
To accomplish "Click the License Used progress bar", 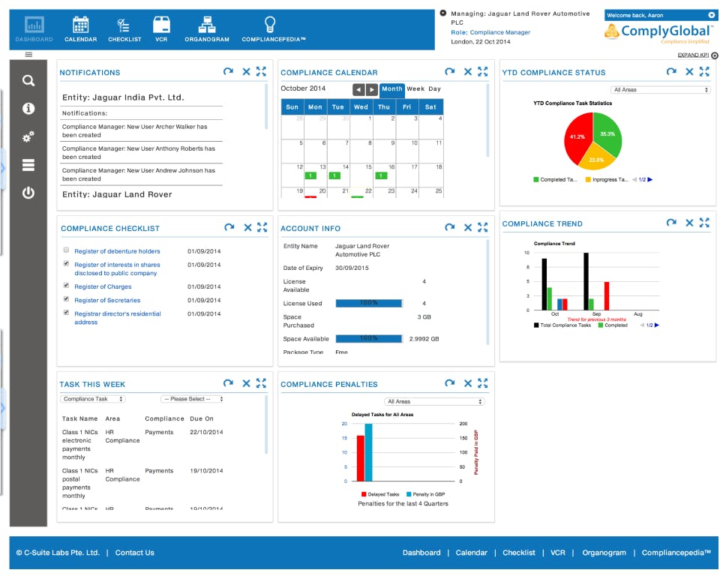I will pyautogui.click(x=369, y=304).
